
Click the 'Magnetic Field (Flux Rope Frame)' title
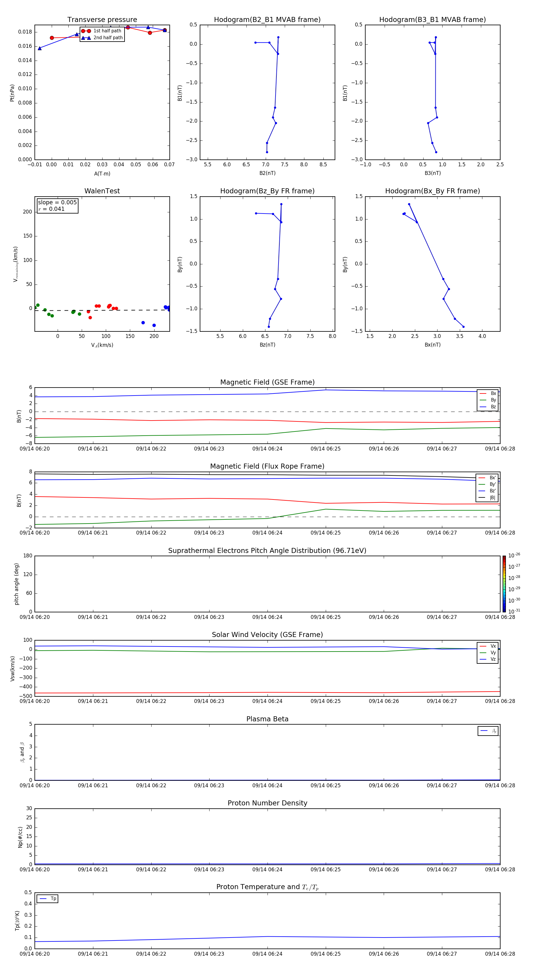point(267,467)
